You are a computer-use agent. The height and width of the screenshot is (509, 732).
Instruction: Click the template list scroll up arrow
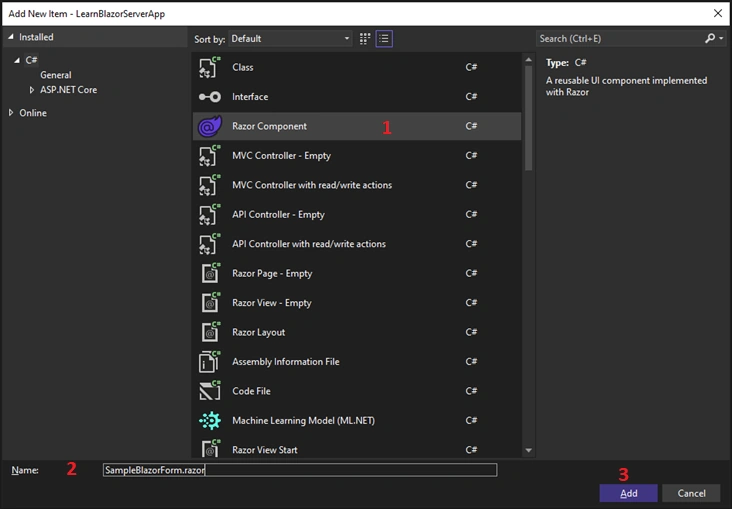tap(528, 60)
